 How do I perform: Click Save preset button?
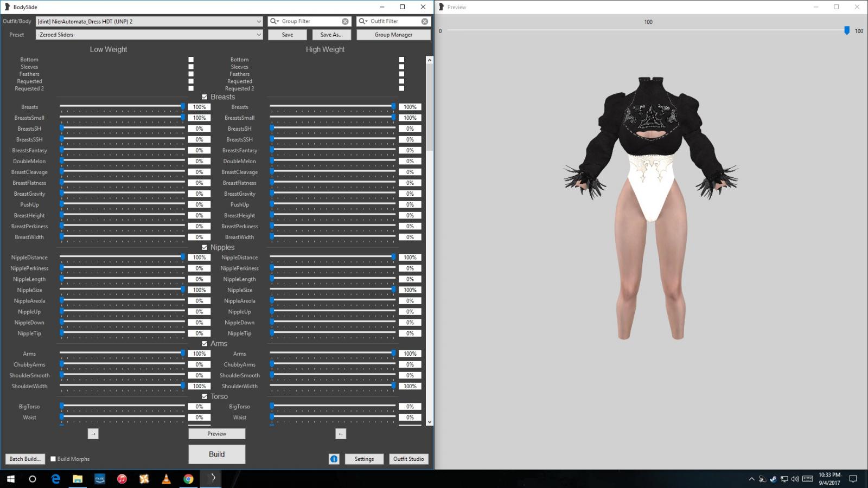click(288, 35)
